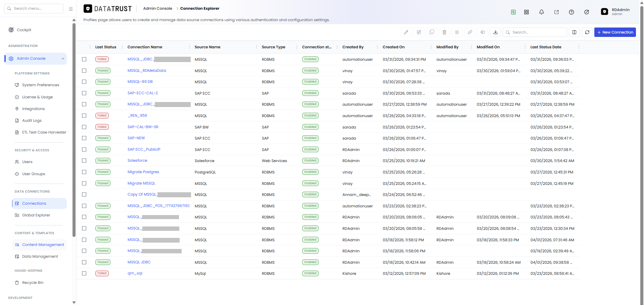Sort by Connection Name column header
Image resolution: width=644 pixels, height=305 pixels.
[x=145, y=47]
